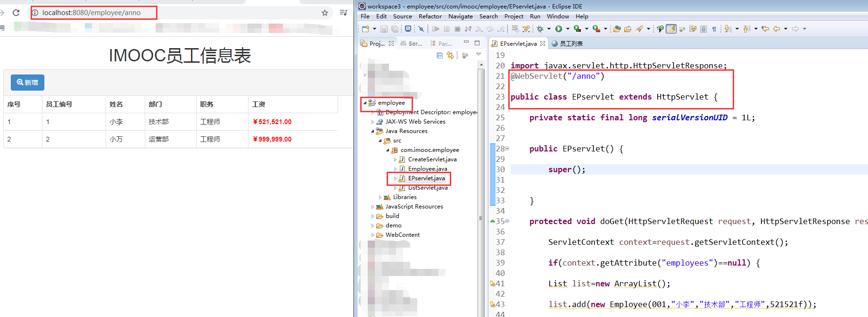The width and height of the screenshot is (868, 317).
Task: Toggle the bookmark star in browser address bar
Action: pyautogui.click(x=325, y=13)
